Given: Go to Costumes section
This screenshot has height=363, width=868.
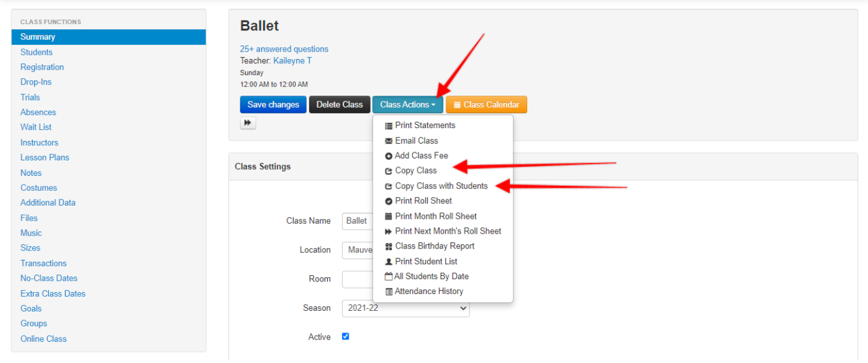Looking at the screenshot, I should (x=38, y=188).
